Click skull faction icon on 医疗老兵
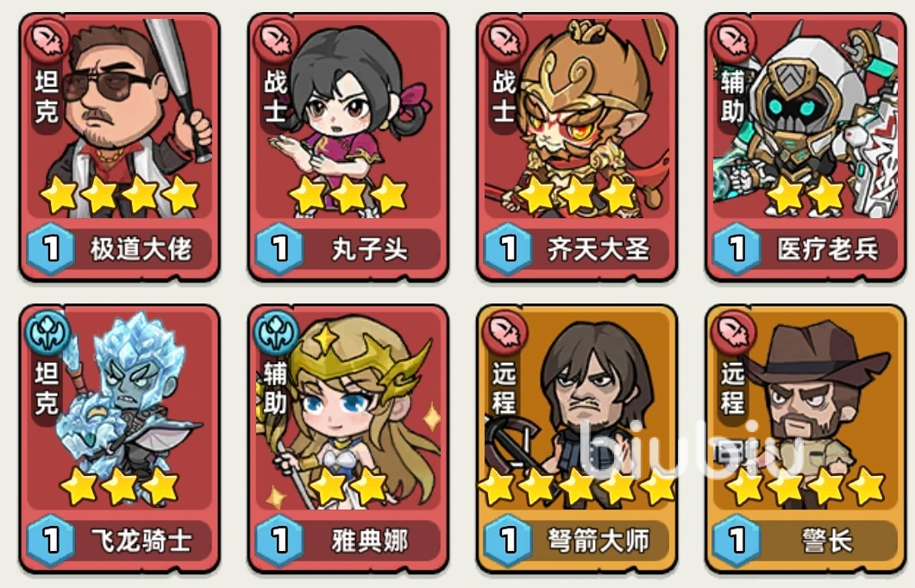This screenshot has height=588, width=915. 733,40
